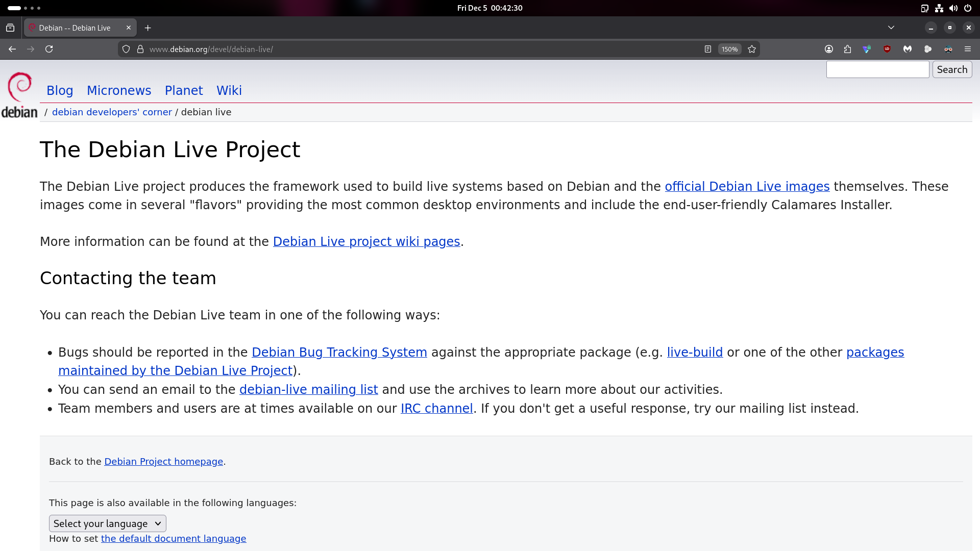Switch to the Debian -- Debian Live tab
Viewport: 980px width, 551px height.
click(77, 28)
